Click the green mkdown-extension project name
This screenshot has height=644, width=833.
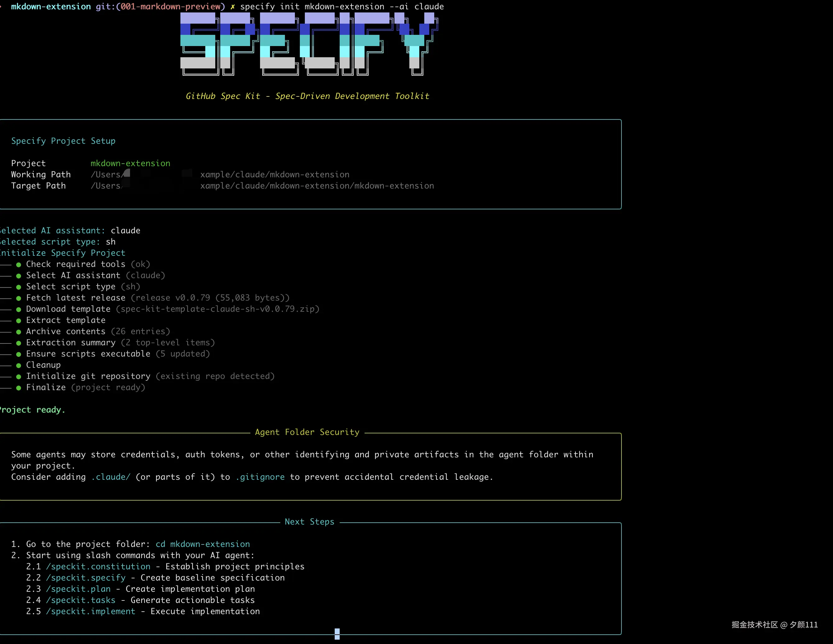pos(130,163)
